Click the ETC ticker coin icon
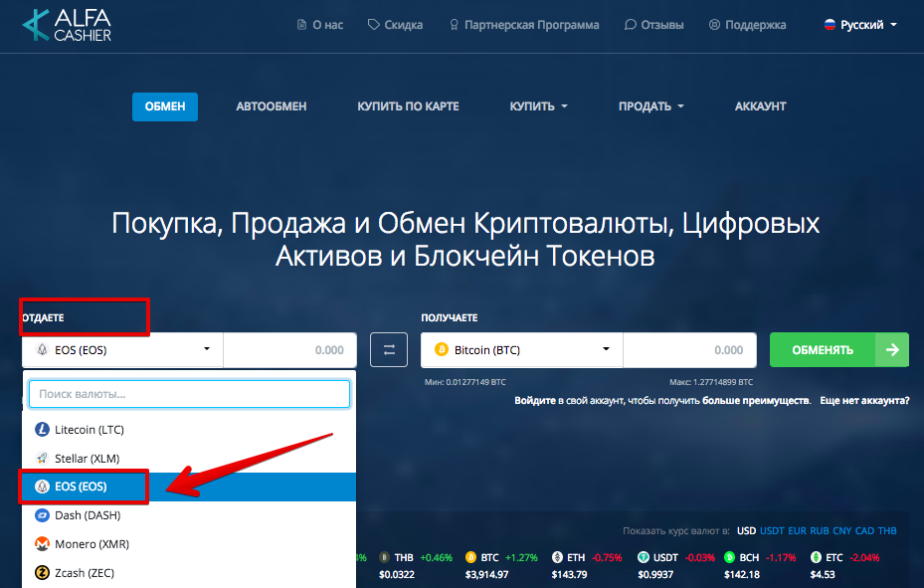The width and height of the screenshot is (924, 588). tap(816, 557)
